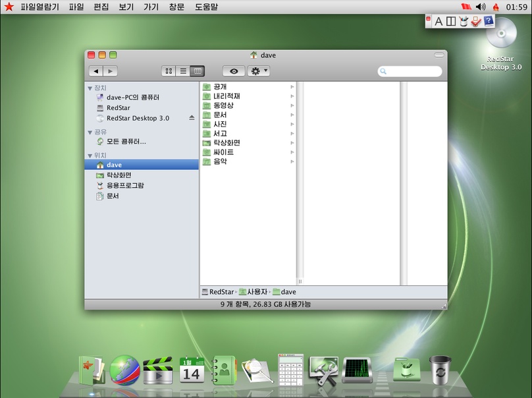Open the file browser icon in dock
Image resolution: width=532 pixels, height=398 pixels.
click(x=92, y=370)
